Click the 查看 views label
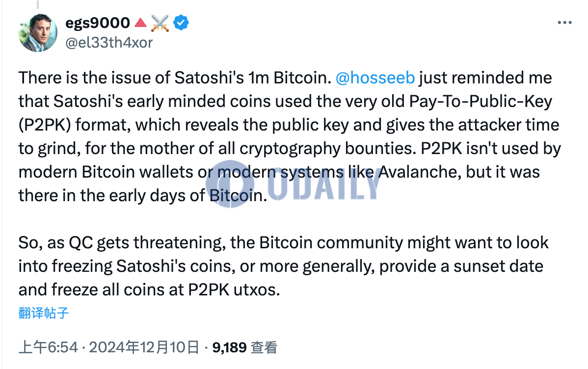Viewport: 588px width, 369px height. point(264,347)
